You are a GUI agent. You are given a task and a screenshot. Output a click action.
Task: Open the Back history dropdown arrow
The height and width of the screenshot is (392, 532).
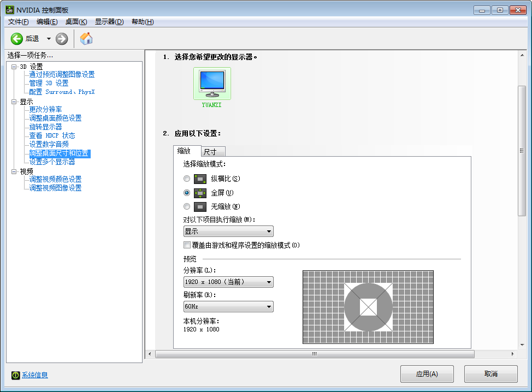[x=49, y=39]
